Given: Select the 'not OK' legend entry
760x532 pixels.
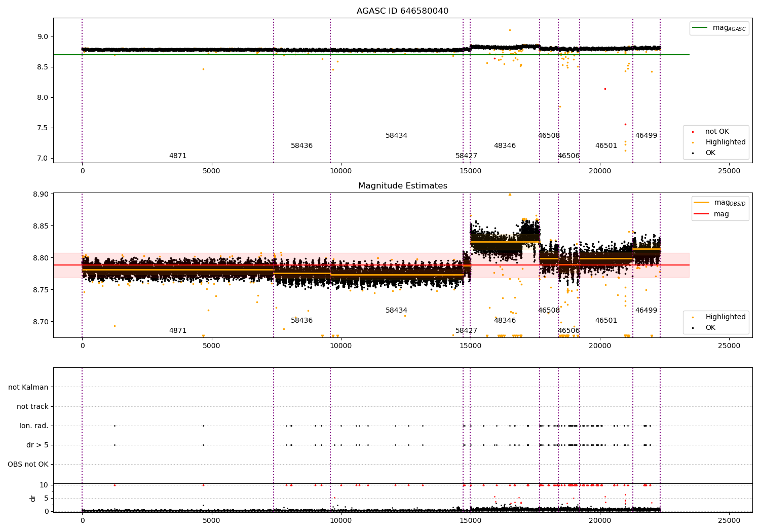Looking at the screenshot, I should pyautogui.click(x=717, y=132).
